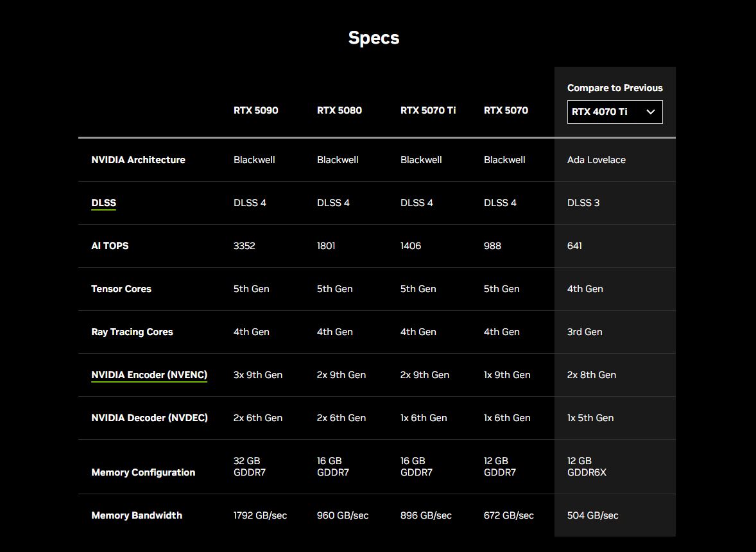Click the 3352 AI TOPS value
Viewport: 756px width, 552px height.
[x=244, y=246]
